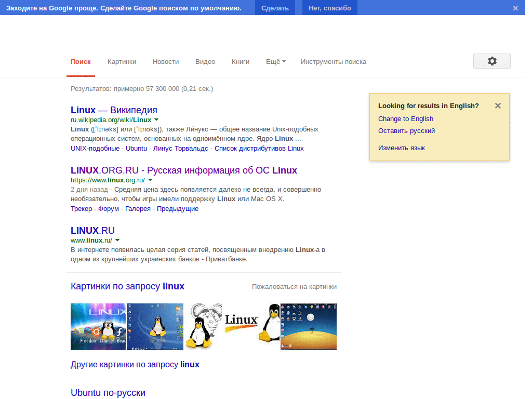
Task: Open the Linux — Википедия result
Action: point(114,110)
